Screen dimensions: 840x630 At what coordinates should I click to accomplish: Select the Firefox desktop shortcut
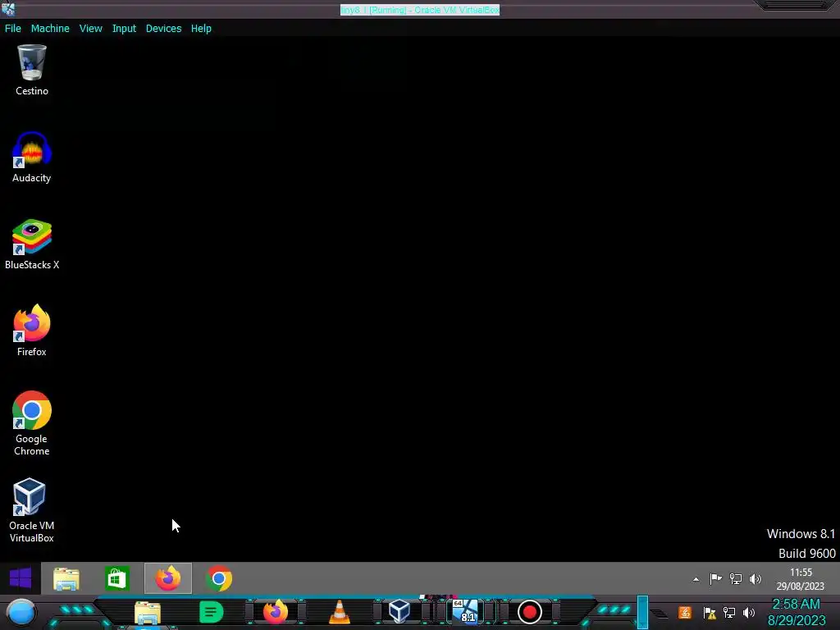(x=32, y=331)
